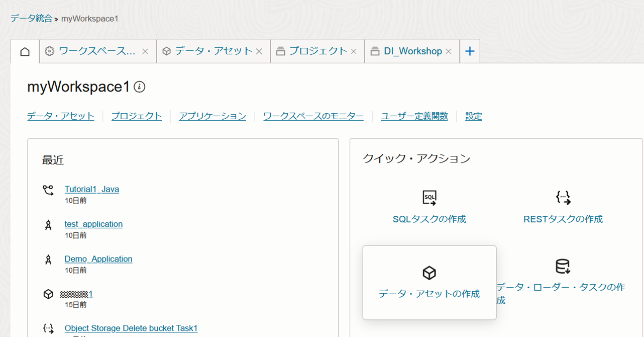Click the application icon beside Demo_Application
The height and width of the screenshot is (337, 644).
click(48, 260)
